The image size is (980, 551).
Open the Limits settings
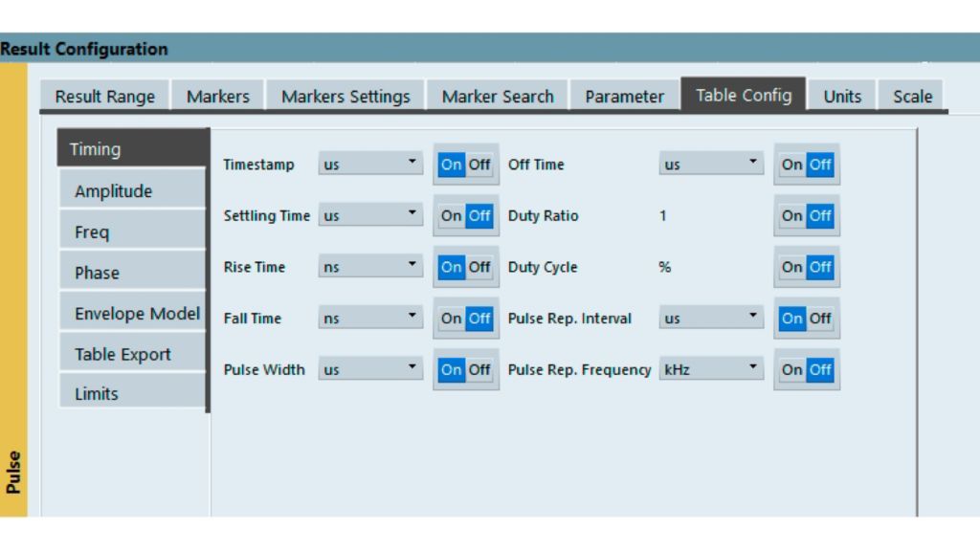tap(97, 393)
